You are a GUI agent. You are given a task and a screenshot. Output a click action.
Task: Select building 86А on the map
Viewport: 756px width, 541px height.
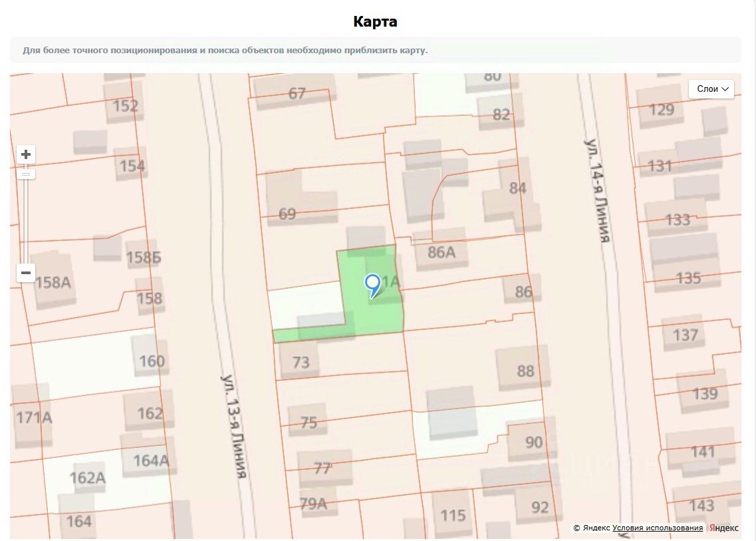[441, 252]
